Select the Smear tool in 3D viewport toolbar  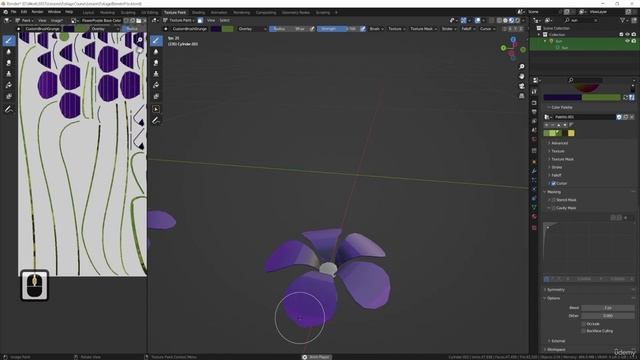(156, 63)
